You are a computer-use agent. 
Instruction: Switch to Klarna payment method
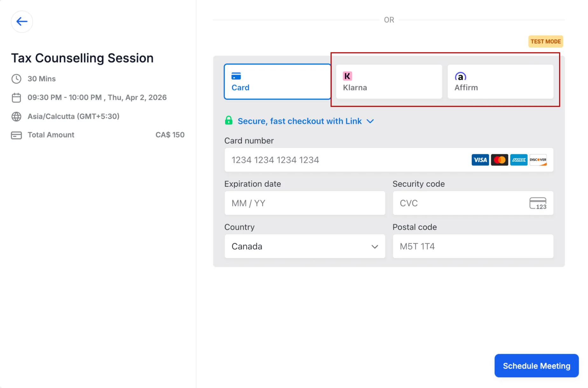click(x=389, y=82)
